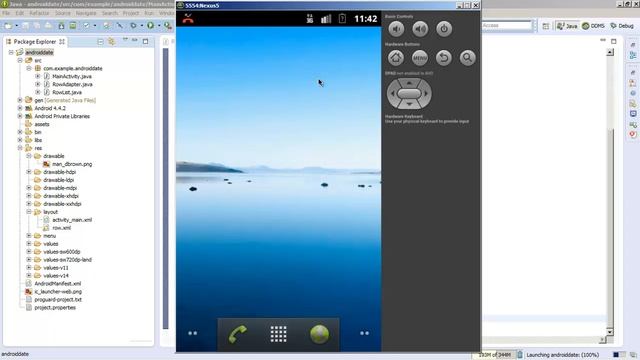The width and height of the screenshot is (640, 360).
Task: Click the Open Perspective icon
Action: point(546,26)
